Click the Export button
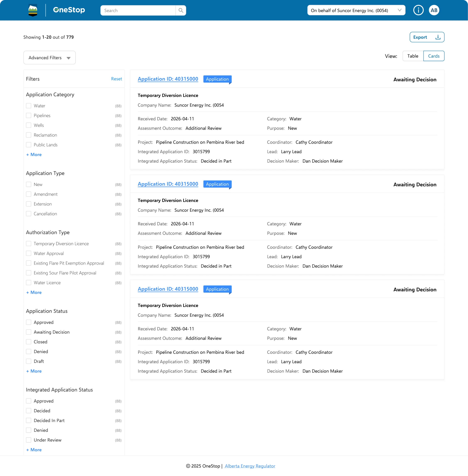The image size is (468, 476). tap(427, 37)
